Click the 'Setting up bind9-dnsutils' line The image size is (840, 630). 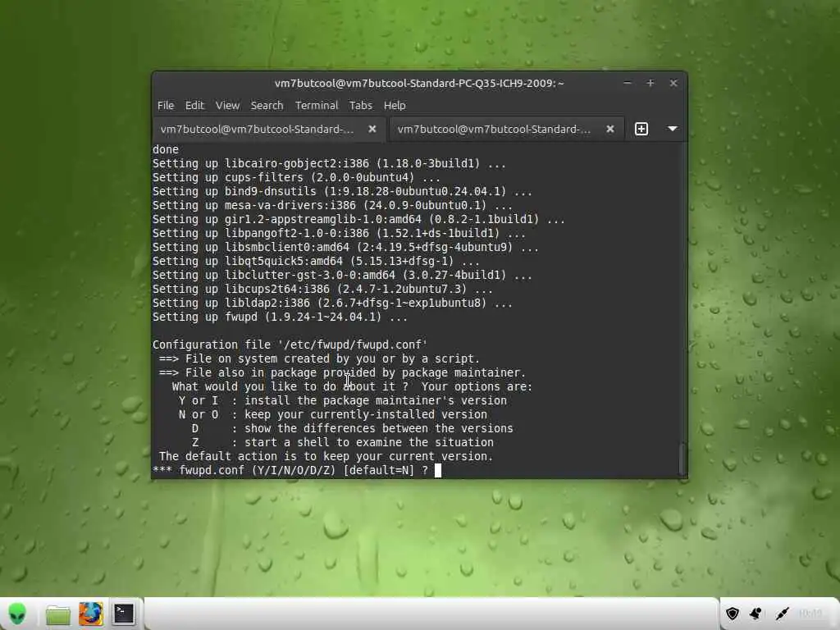tap(342, 191)
